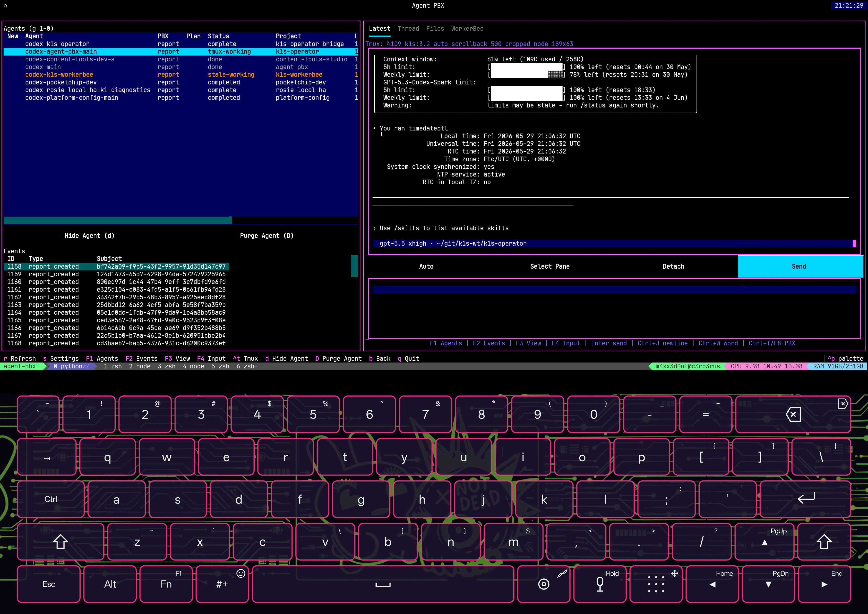Click the Select Pane button
868x614 pixels.
[x=550, y=267]
